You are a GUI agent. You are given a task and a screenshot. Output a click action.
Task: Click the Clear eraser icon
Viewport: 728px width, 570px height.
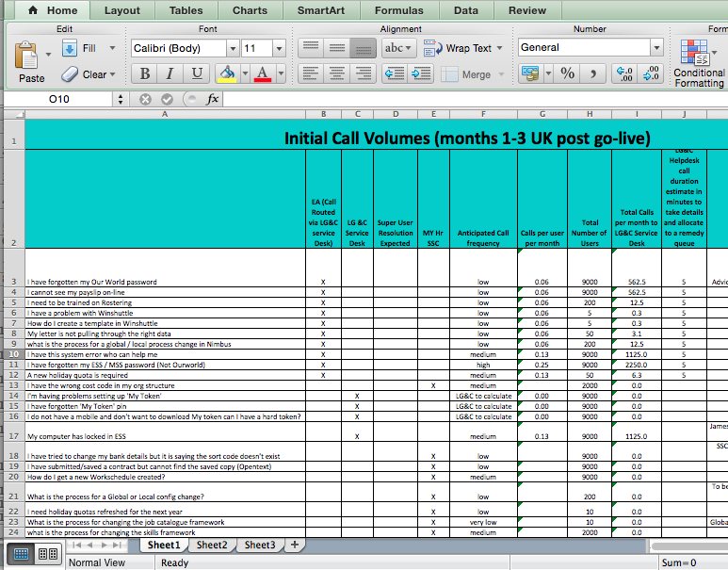pyautogui.click(x=70, y=74)
